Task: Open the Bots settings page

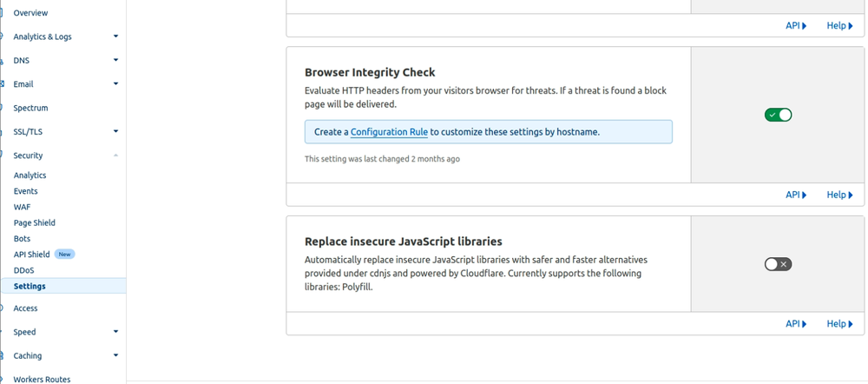Action: click(22, 238)
